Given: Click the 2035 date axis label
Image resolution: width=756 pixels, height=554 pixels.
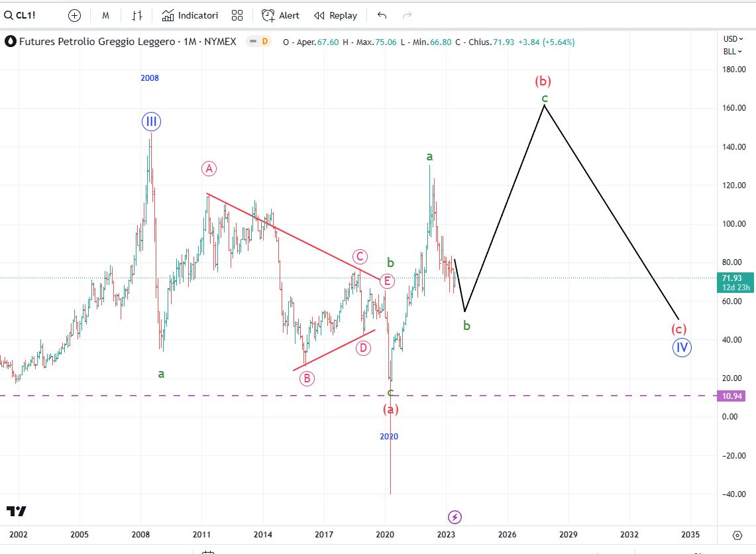Looking at the screenshot, I should 690,534.
